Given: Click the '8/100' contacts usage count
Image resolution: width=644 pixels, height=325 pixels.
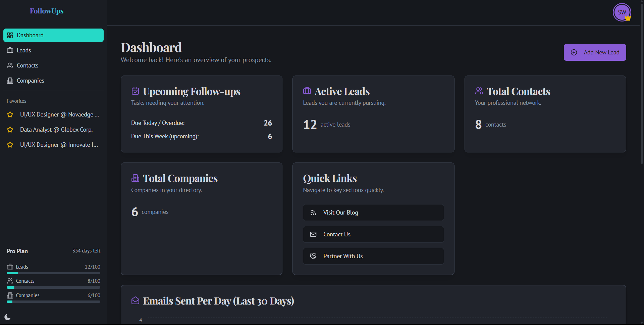Looking at the screenshot, I should pos(94,281).
